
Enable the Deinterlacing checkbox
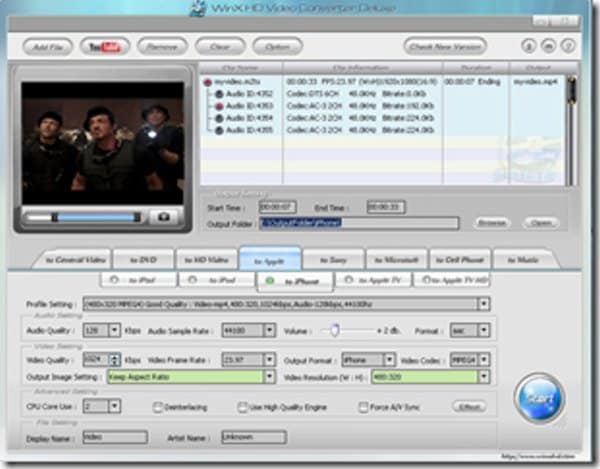tap(157, 407)
